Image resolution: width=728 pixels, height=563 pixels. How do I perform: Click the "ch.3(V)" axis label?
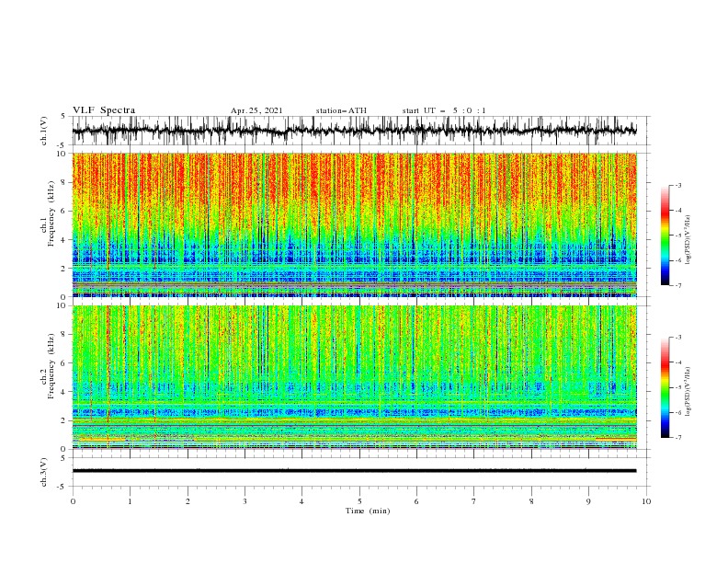44,472
